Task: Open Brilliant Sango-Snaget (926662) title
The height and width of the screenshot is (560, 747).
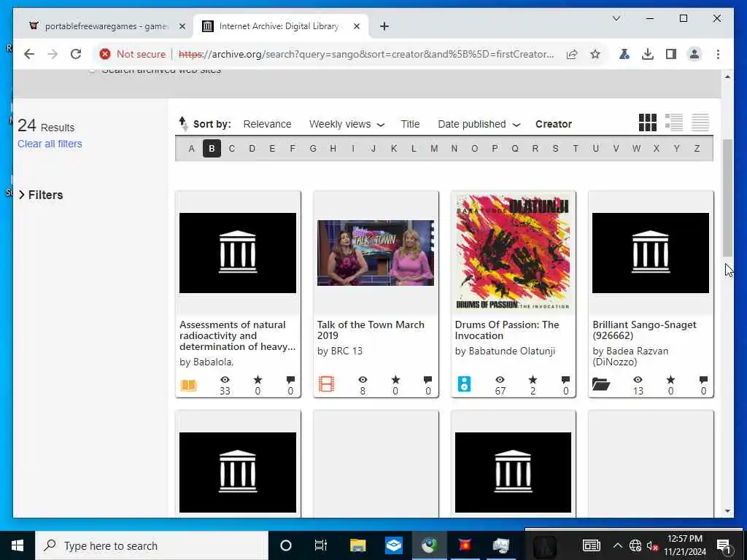Action: tap(644, 330)
